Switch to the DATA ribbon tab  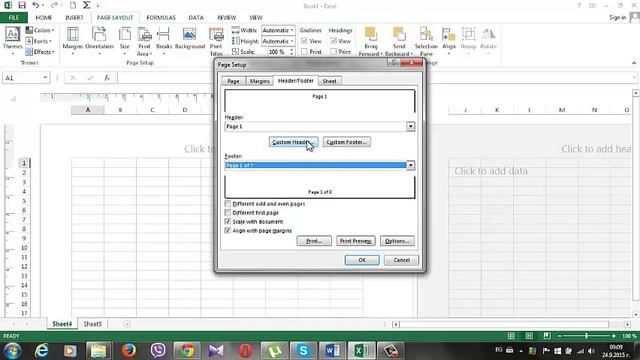[196, 18]
